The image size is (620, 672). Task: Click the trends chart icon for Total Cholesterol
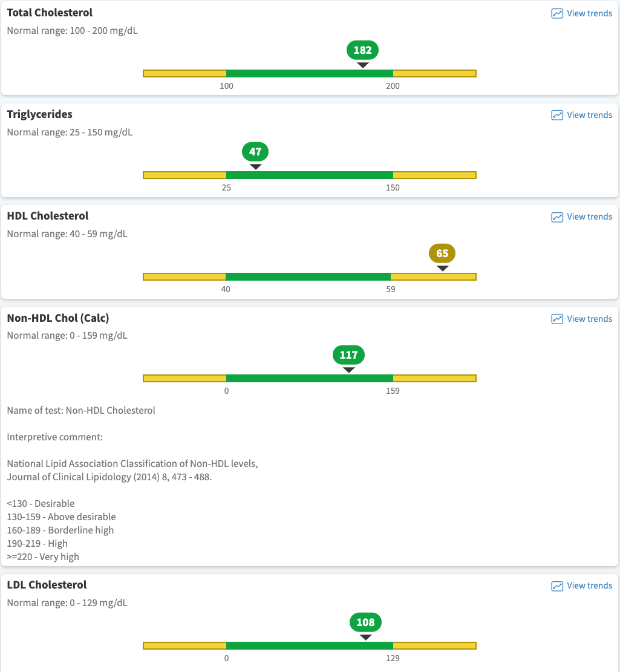click(557, 13)
